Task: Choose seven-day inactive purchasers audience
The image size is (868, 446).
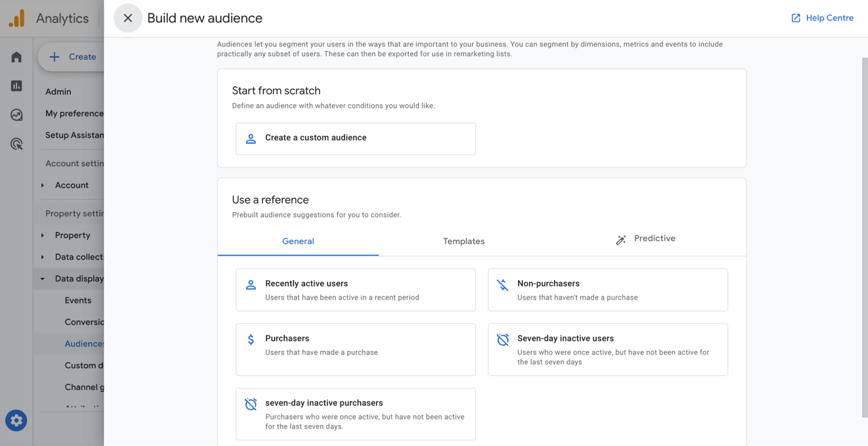Action: coord(355,414)
